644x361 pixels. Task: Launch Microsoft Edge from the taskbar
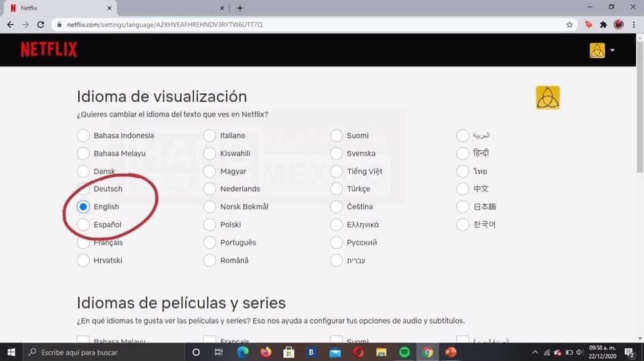point(243,352)
